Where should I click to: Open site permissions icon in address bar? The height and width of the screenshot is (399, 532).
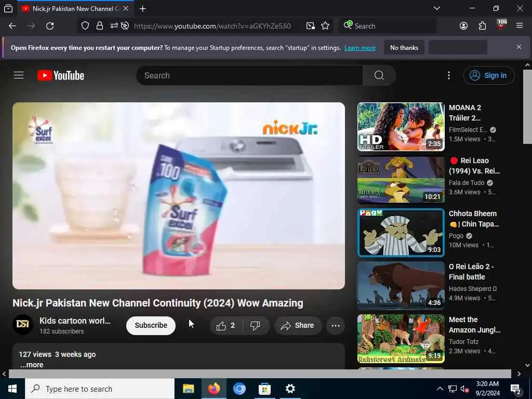(114, 26)
